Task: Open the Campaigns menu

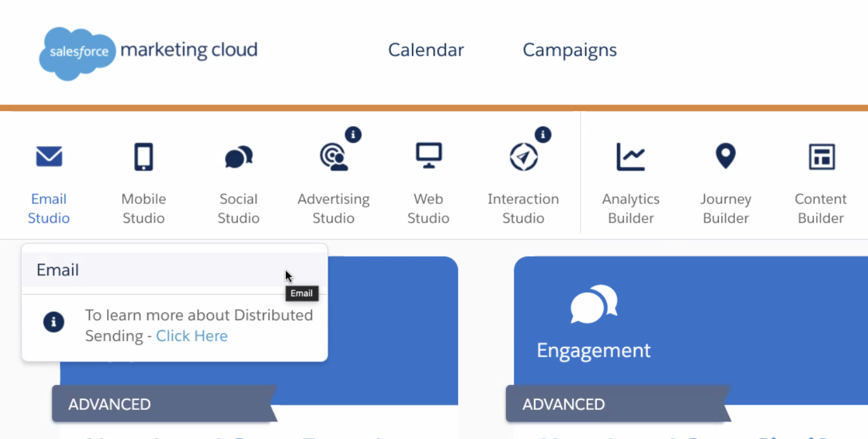Action: (x=570, y=50)
